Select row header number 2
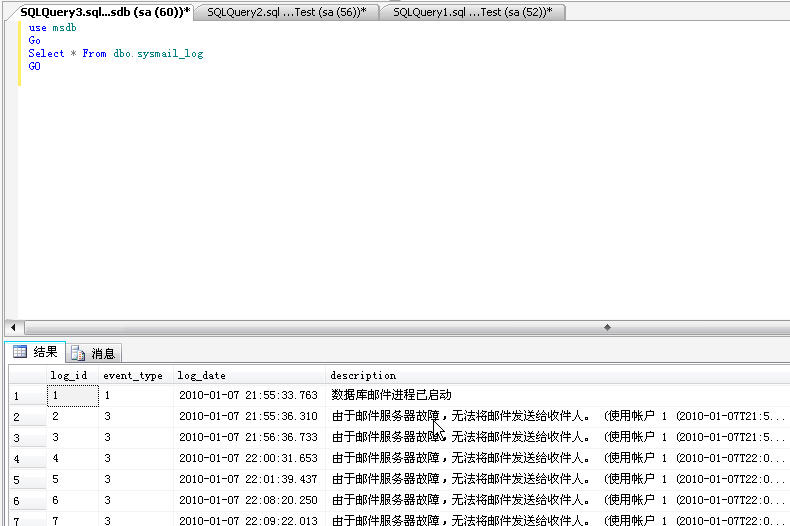Screen dimensions: 790x526 click(28, 417)
